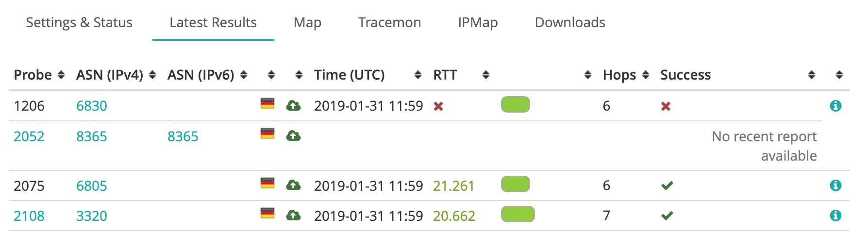Switch to the Tracemon tab
Viewport: 868px width, 232px height.
point(389,22)
